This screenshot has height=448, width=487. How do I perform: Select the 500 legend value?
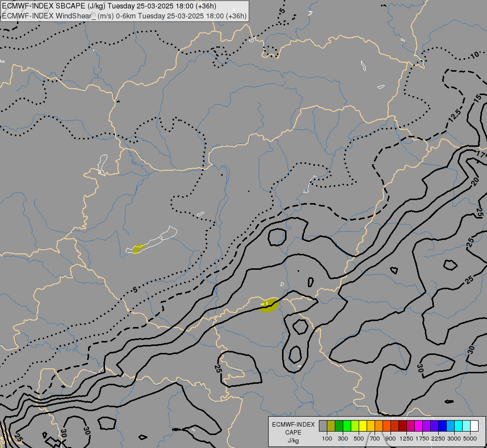(359, 439)
